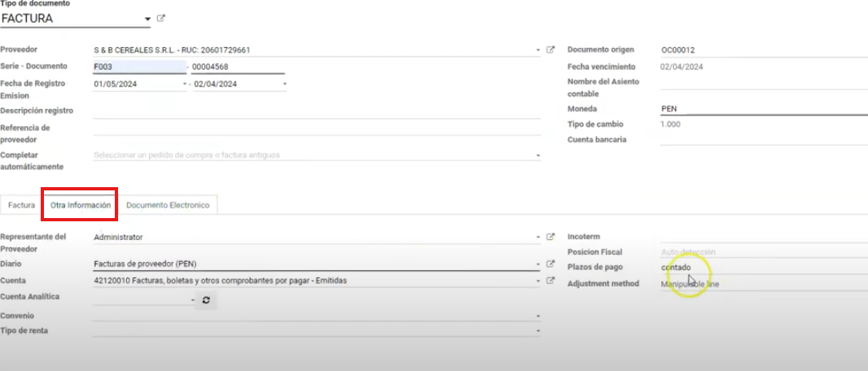Open Cuenta record via external link icon
Image resolution: width=868 pixels, height=371 pixels.
click(x=550, y=282)
